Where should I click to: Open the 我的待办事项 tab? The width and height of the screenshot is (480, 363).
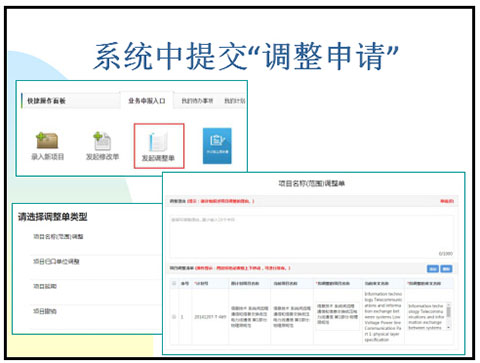[197, 101]
